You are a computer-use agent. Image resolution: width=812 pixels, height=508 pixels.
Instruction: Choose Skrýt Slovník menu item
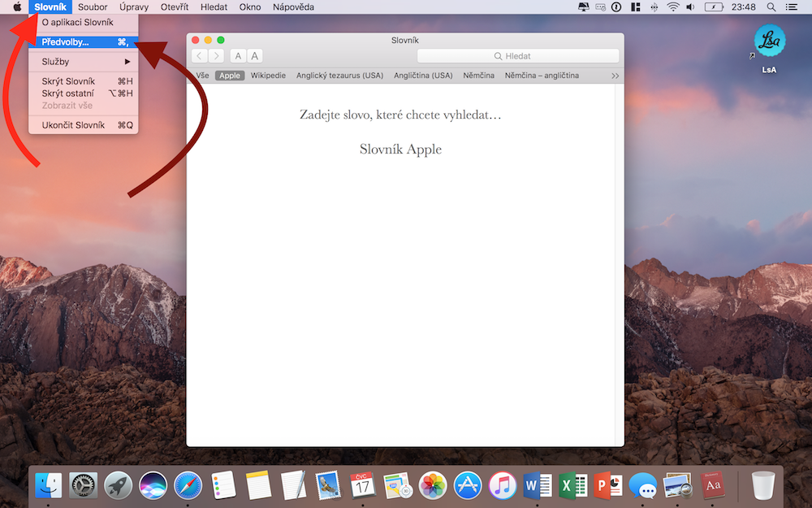84,81
